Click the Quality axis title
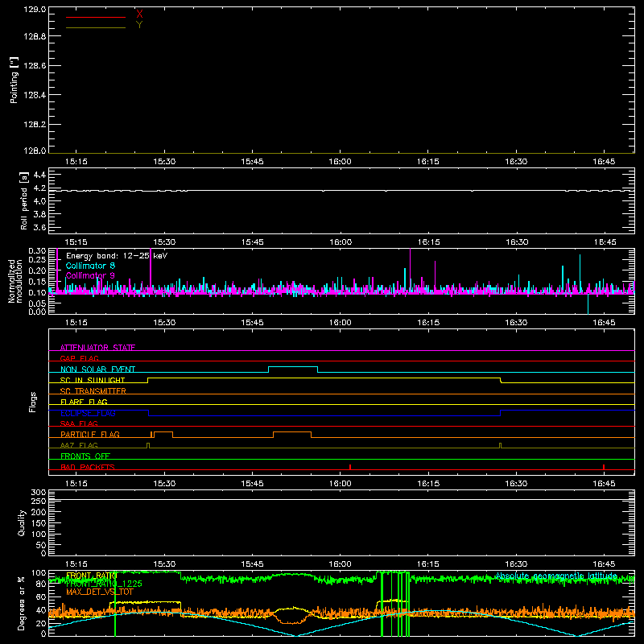Screen dimensions: 644x644 (x=22, y=522)
